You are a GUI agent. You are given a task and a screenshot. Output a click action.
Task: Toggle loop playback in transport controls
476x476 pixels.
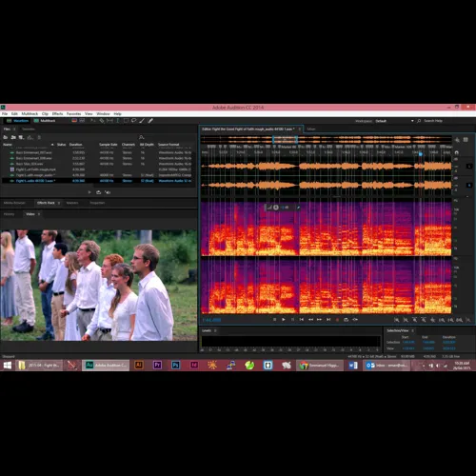(x=346, y=320)
